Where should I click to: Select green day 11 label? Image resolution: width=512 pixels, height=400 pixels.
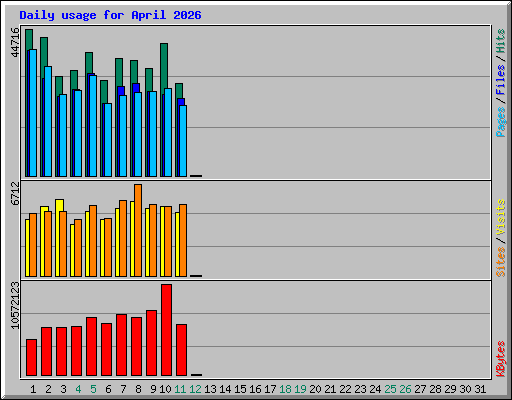tap(180, 389)
